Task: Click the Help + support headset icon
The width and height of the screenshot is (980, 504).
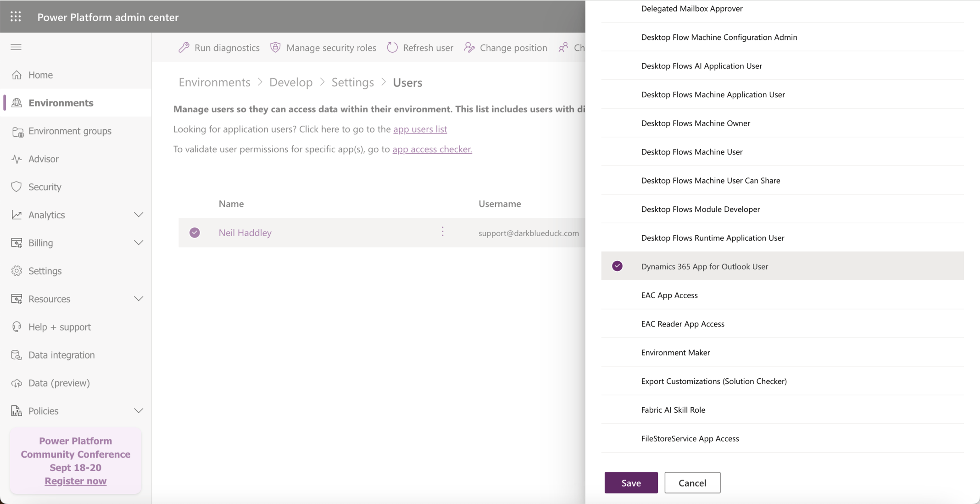Action: (x=17, y=327)
